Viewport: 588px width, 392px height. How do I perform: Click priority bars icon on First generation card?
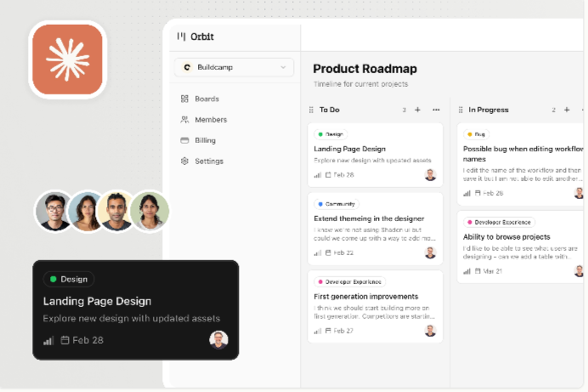(318, 332)
